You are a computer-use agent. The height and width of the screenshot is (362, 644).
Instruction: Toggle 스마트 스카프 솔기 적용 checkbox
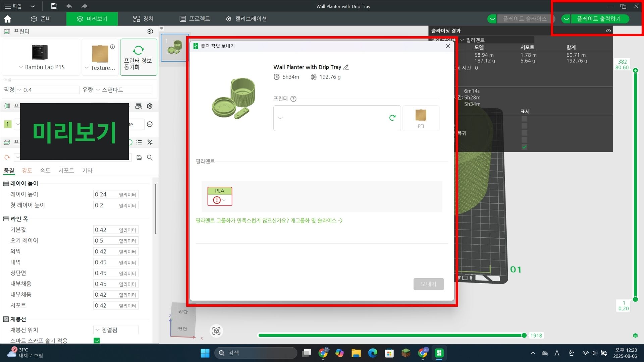pos(97,341)
